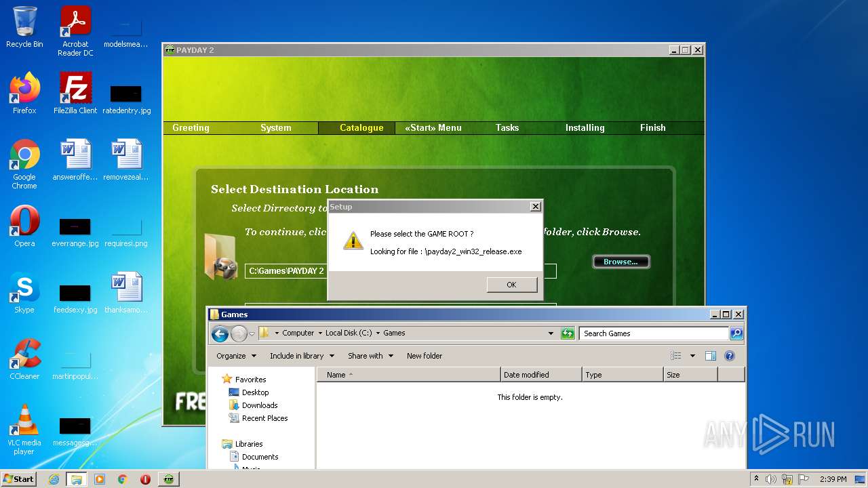Expand the dropdown arrow before Local Disk (C:)
This screenshot has height=488, width=868.
[x=319, y=333]
